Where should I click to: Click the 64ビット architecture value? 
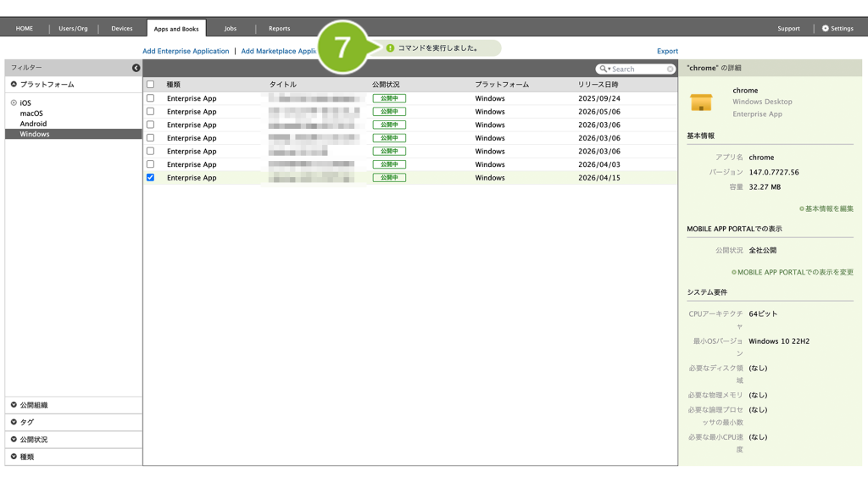[763, 313]
